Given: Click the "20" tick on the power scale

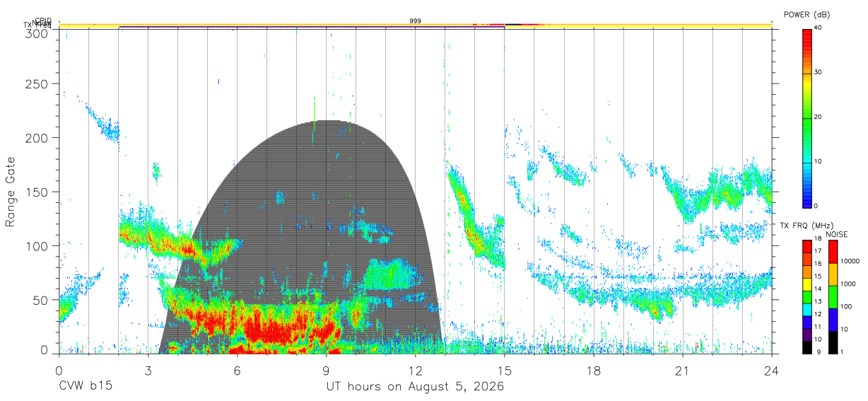Looking at the screenshot, I should [x=817, y=117].
